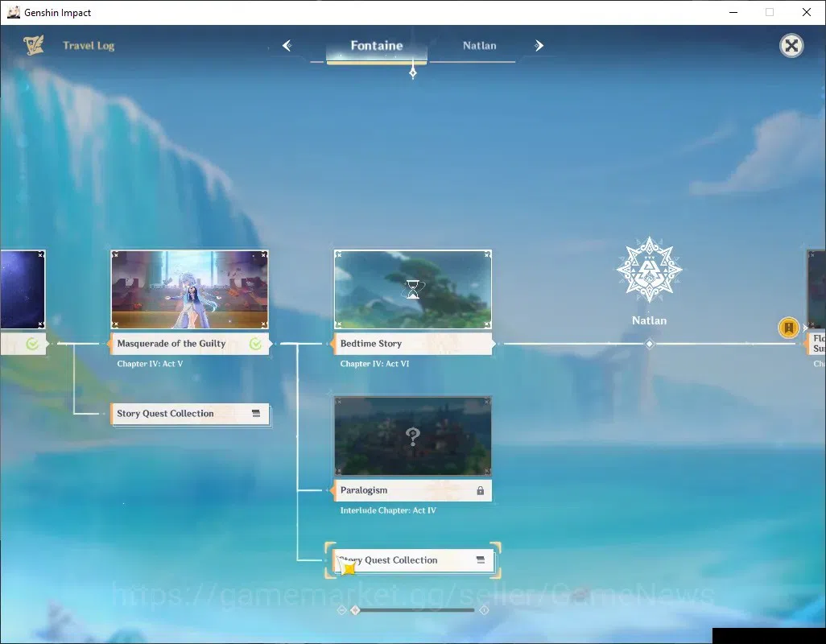Click the previous region left arrow
Screen dimensions: 826x644
(287, 46)
